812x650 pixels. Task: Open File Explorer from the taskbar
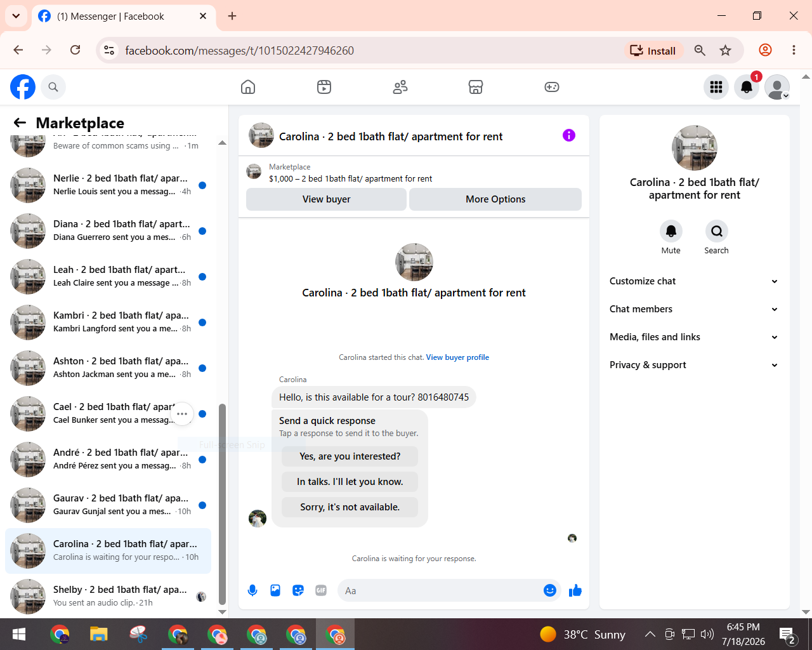(99, 634)
